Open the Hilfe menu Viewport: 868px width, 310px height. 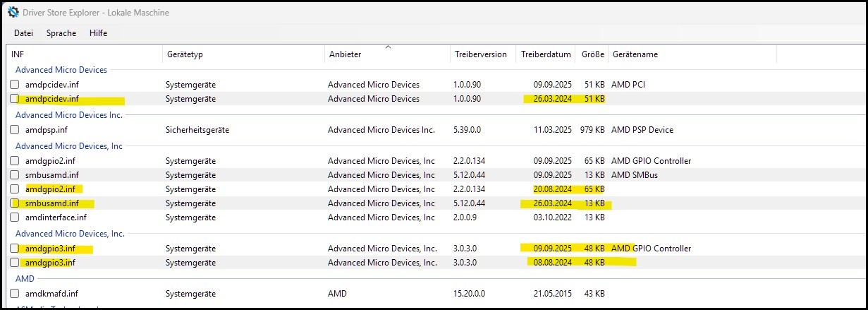pyautogui.click(x=98, y=33)
